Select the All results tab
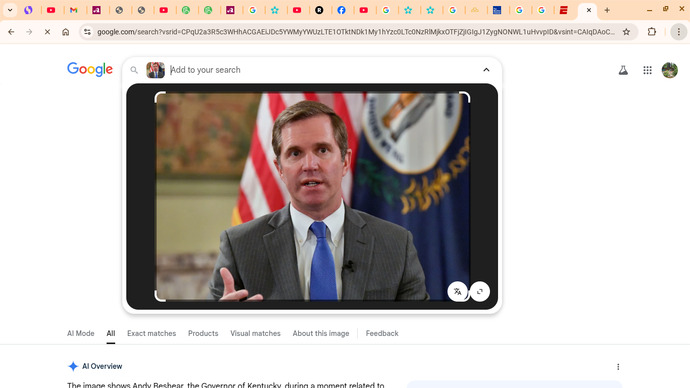The width and height of the screenshot is (690, 388). point(111,333)
